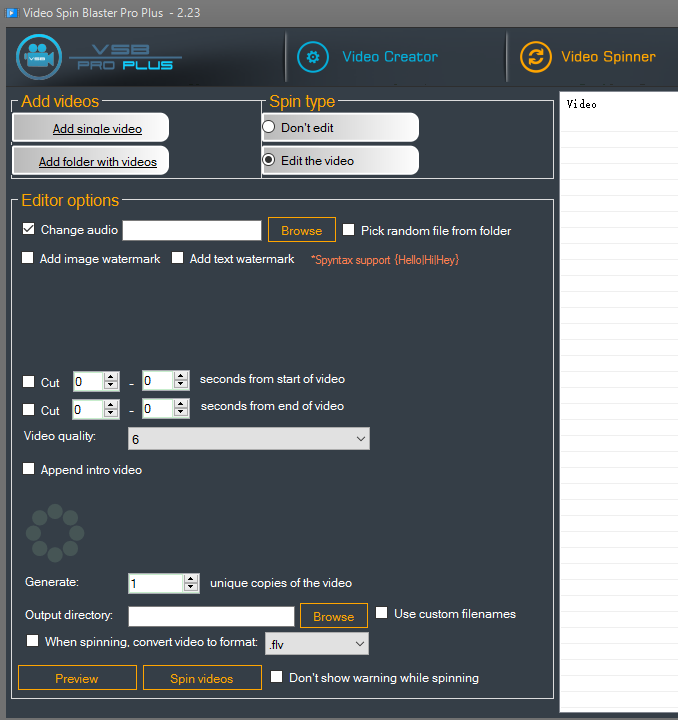Increase second end-of-video cut value
The height and width of the screenshot is (720, 678).
(181, 404)
